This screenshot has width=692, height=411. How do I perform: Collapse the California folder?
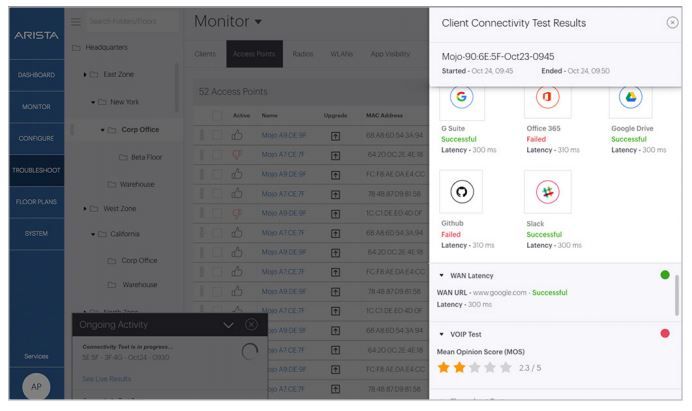pyautogui.click(x=93, y=234)
